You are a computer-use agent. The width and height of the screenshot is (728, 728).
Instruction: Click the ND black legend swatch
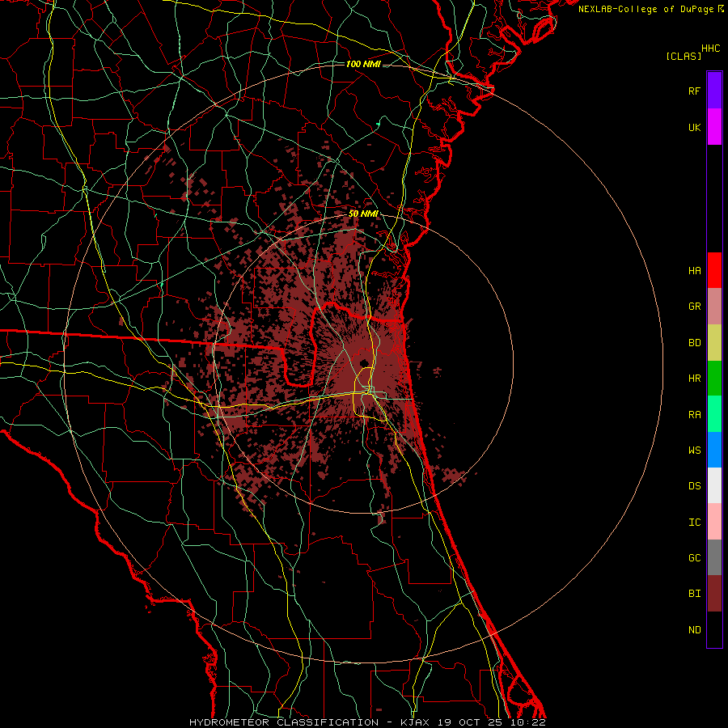[714, 629]
